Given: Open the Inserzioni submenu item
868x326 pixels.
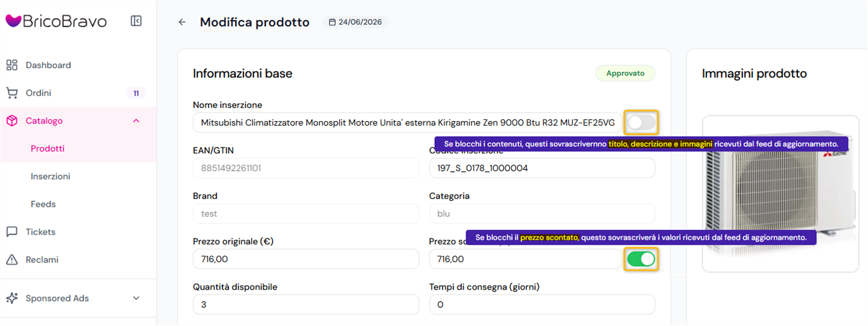Looking at the screenshot, I should [50, 176].
